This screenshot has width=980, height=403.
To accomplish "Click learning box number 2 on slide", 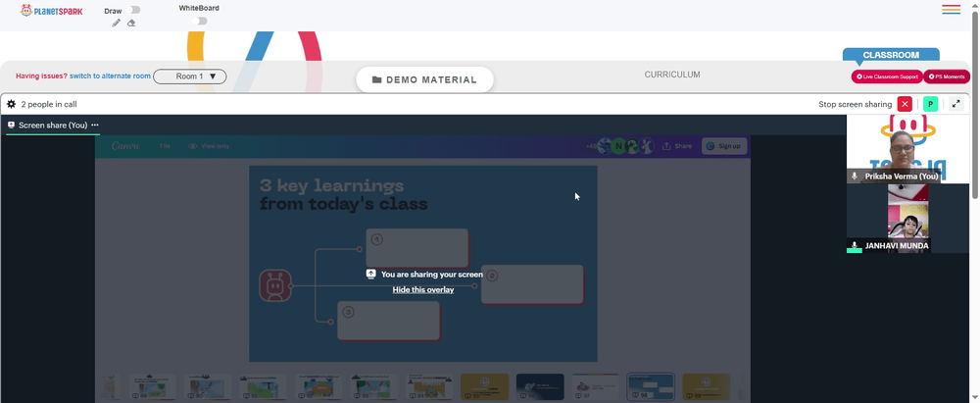I will tap(532, 284).
